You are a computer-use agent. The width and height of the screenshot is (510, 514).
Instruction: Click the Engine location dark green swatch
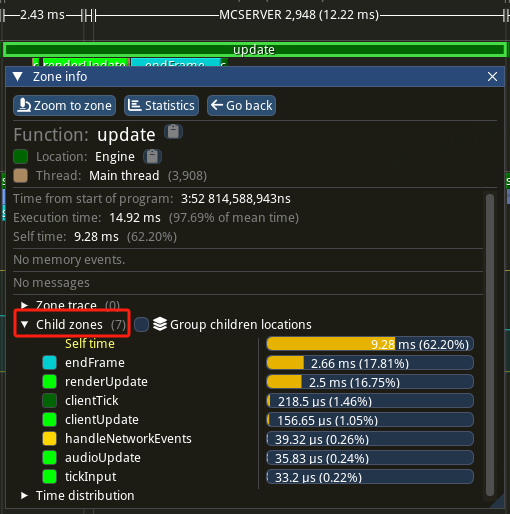(21, 157)
